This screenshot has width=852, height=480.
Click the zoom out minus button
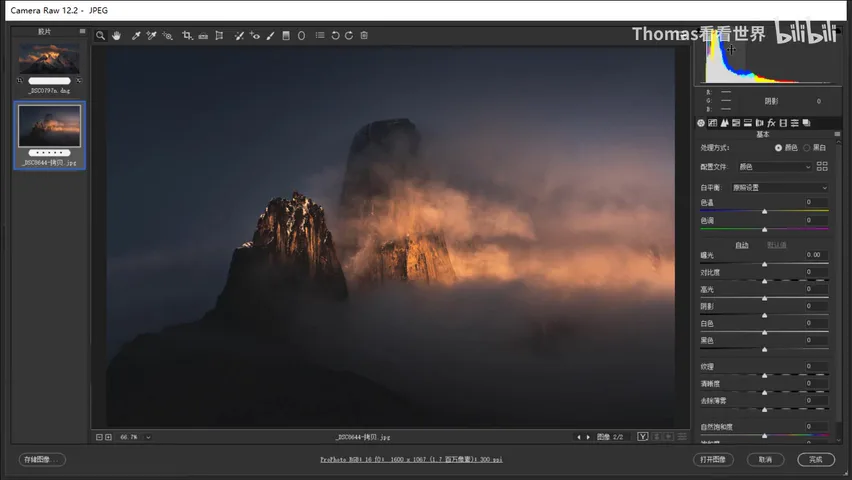pos(99,437)
